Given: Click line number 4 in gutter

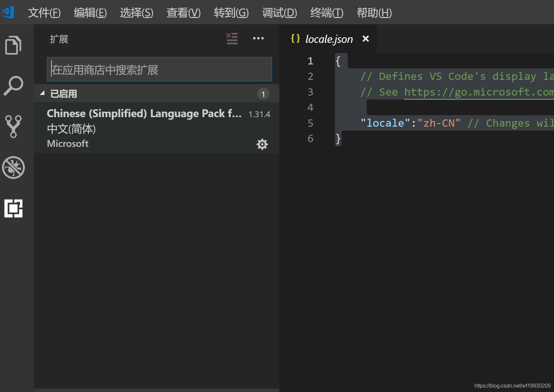Looking at the screenshot, I should pos(310,107).
